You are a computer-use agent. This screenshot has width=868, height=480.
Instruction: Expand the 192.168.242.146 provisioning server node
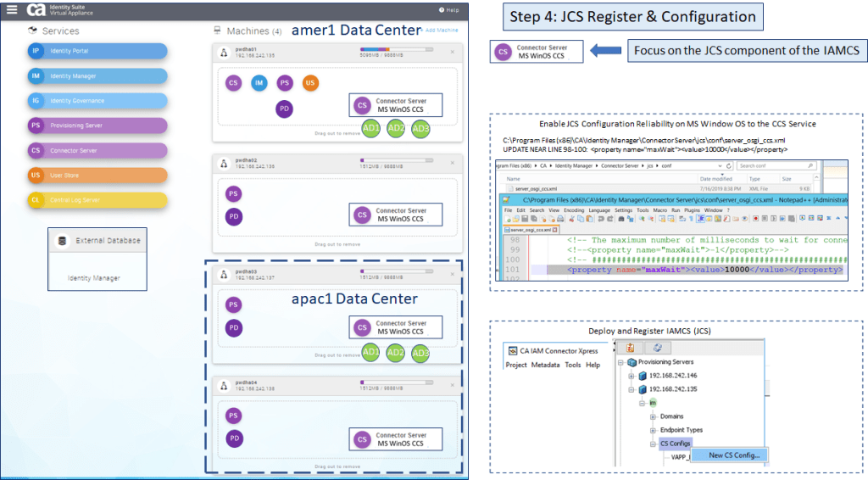tap(632, 376)
